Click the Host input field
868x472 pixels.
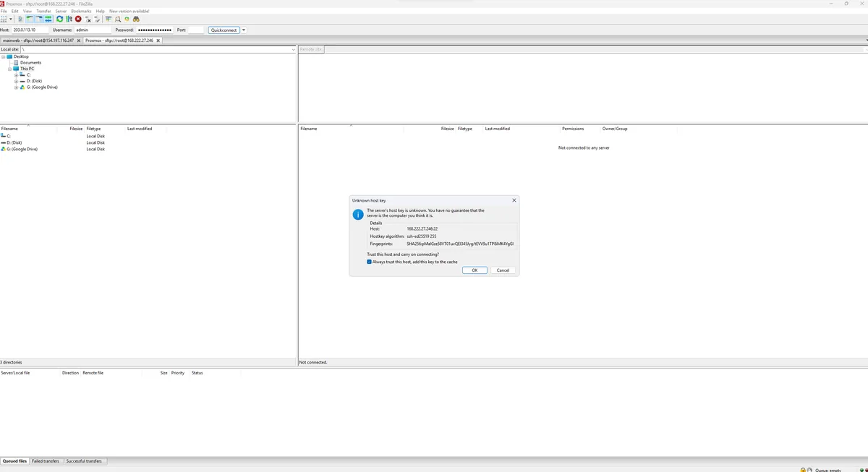pos(30,30)
